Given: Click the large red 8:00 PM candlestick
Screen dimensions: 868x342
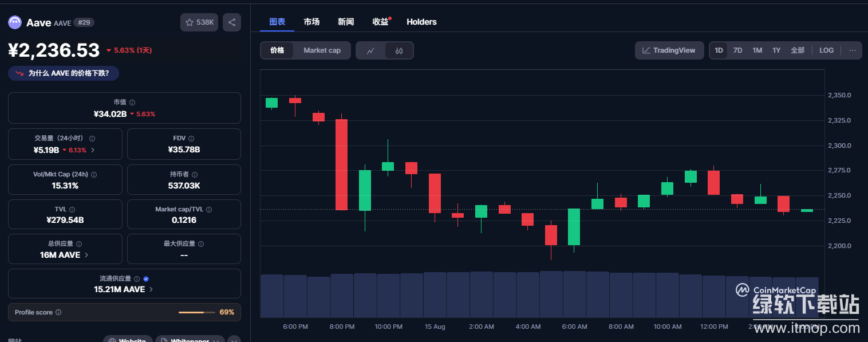Looking at the screenshot, I should pos(341,164).
